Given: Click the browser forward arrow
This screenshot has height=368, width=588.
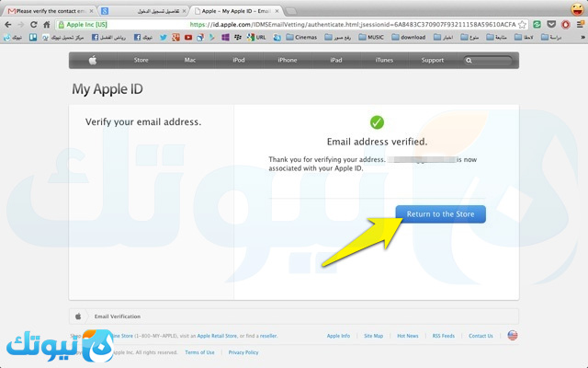Looking at the screenshot, I should (21, 25).
